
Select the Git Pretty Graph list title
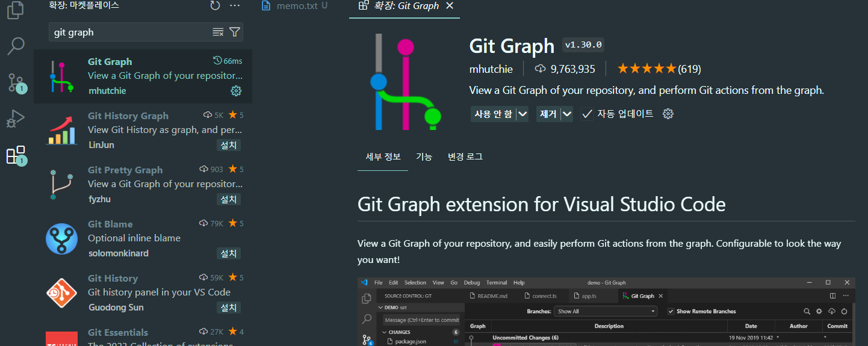click(x=125, y=170)
